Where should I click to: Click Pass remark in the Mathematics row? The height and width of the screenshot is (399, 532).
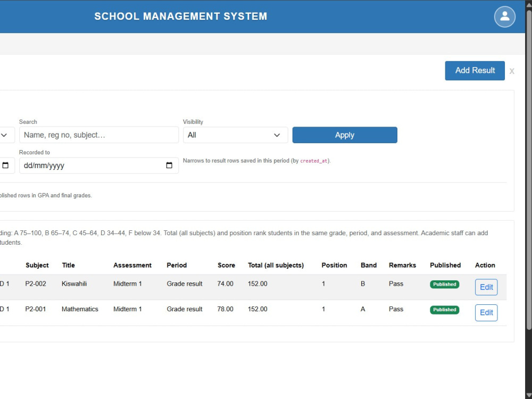click(x=396, y=309)
